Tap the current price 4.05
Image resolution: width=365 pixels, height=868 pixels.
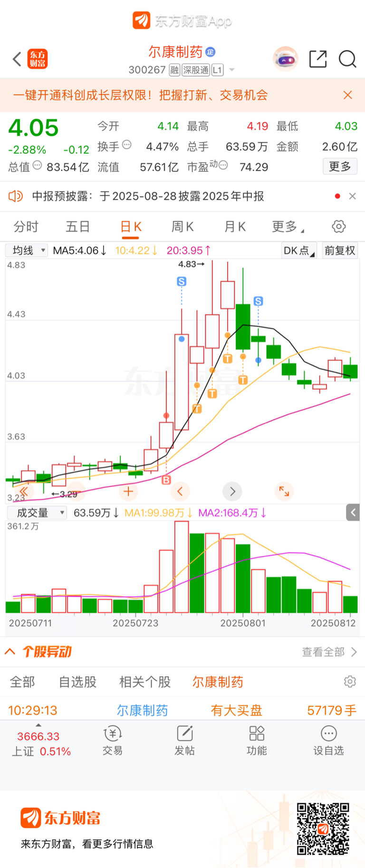click(33, 128)
